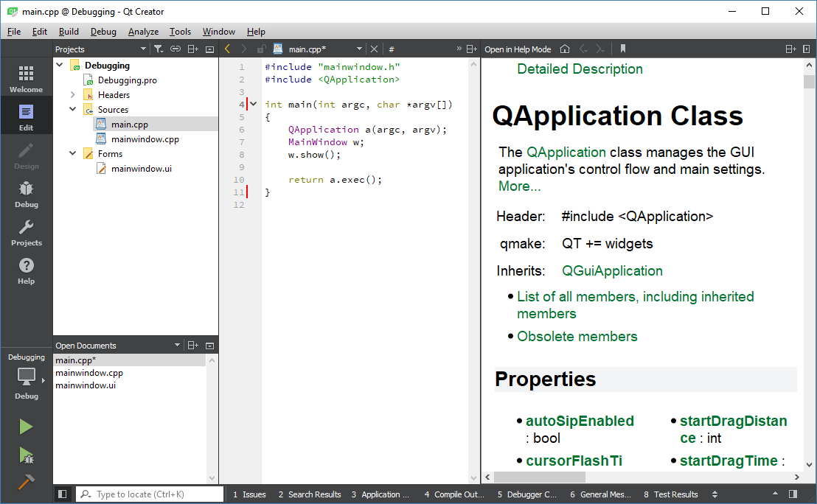
Task: Toggle right sidebar visibility button
Action: click(793, 494)
